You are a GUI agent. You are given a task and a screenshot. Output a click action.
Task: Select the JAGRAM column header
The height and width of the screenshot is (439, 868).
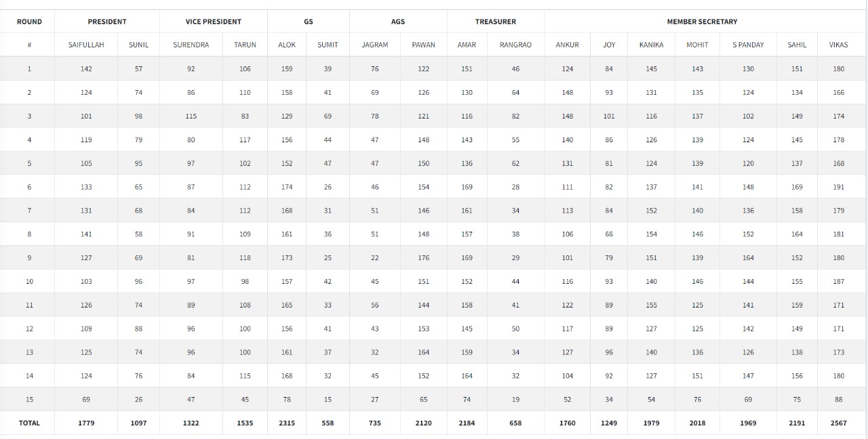click(374, 45)
